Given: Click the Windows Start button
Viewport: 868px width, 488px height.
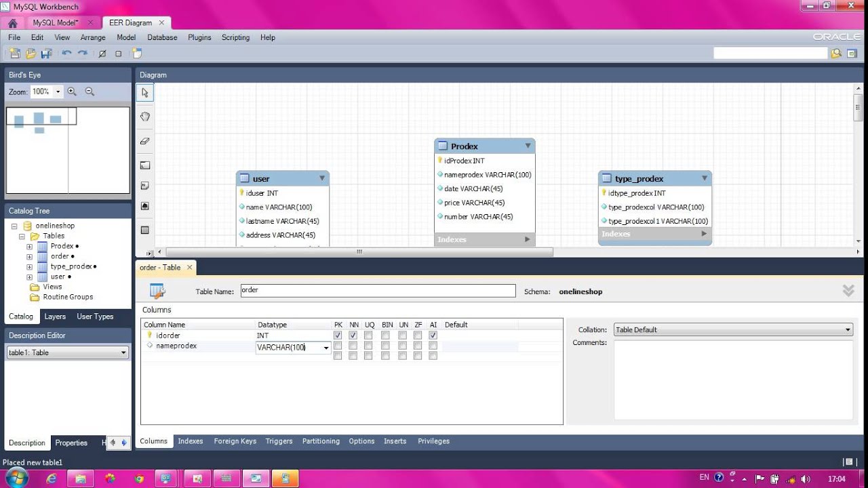Looking at the screenshot, I should pos(16,478).
